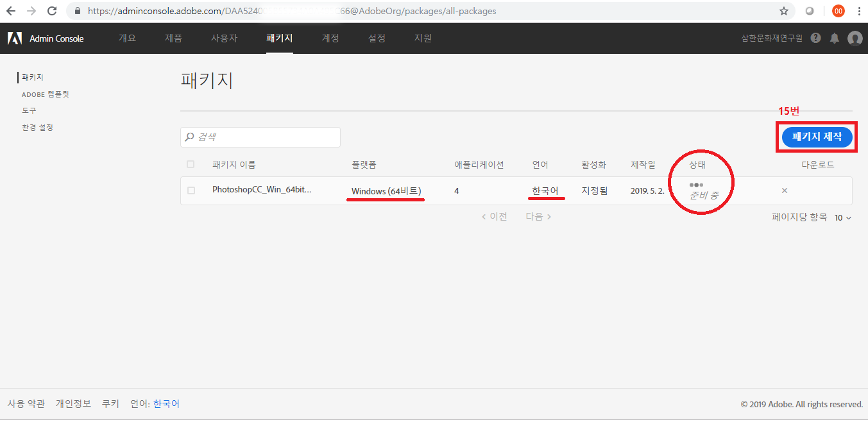Open the 쿠키 footer link
Image resolution: width=868 pixels, height=422 pixels.
coord(110,404)
